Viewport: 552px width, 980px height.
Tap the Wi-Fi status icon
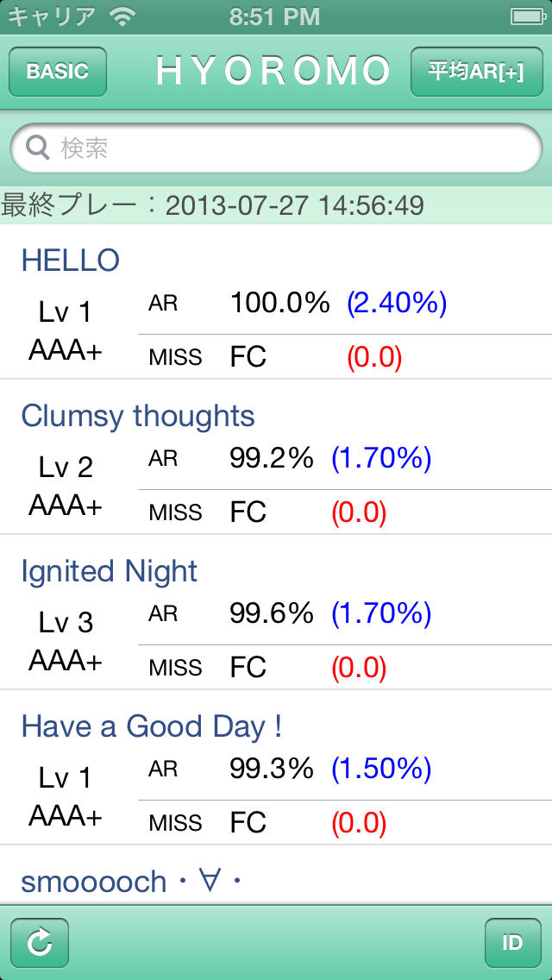pyautogui.click(x=124, y=16)
